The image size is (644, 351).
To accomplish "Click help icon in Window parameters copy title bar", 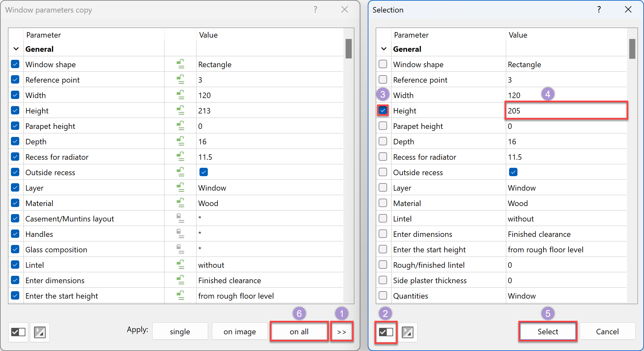I will [x=315, y=10].
